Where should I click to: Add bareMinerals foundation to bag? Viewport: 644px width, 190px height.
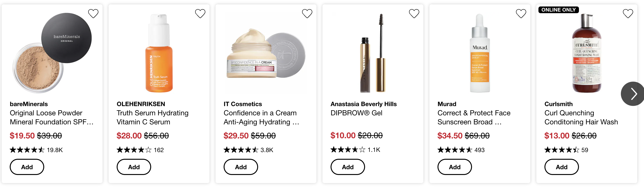pos(27,167)
